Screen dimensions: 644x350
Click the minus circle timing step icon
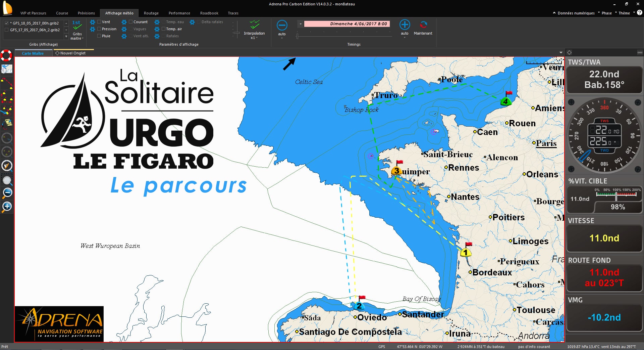[x=282, y=25]
